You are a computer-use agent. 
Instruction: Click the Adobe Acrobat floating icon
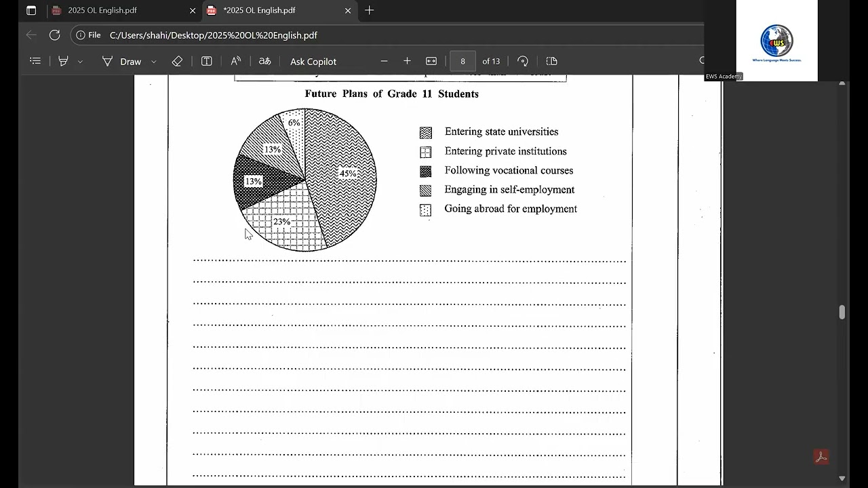point(821,457)
